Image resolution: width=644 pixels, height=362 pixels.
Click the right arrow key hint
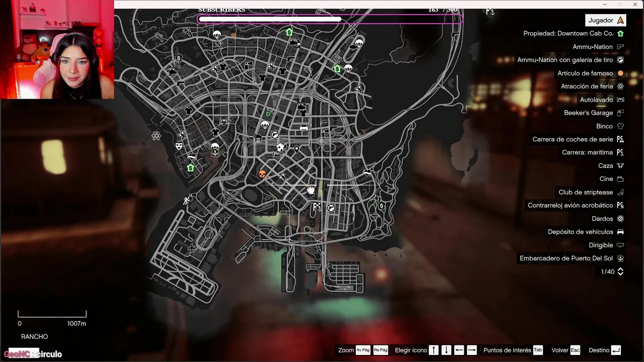[x=471, y=350]
